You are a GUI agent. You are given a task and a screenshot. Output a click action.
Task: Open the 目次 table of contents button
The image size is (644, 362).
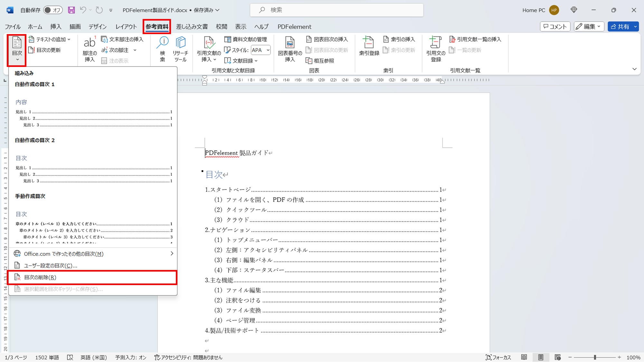pos(17,50)
